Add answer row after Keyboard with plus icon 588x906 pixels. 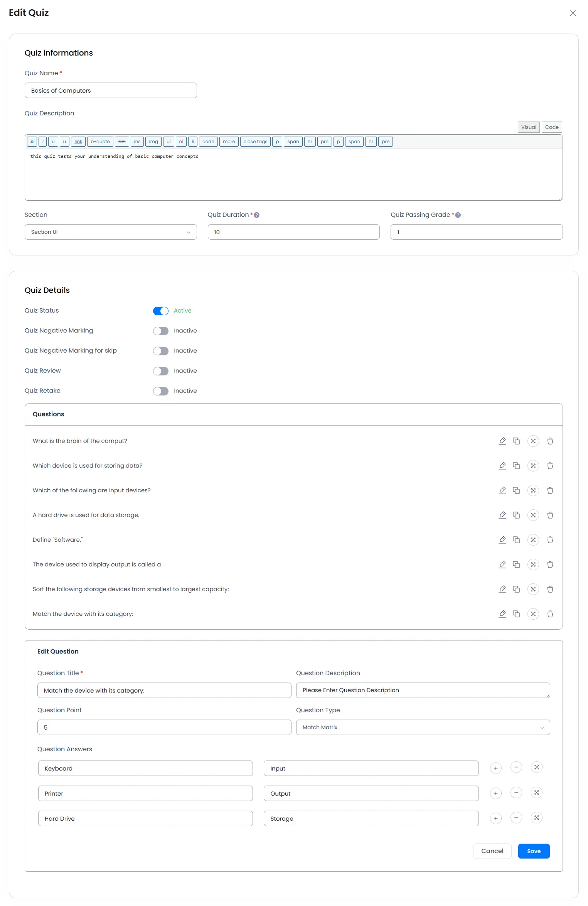pos(496,768)
